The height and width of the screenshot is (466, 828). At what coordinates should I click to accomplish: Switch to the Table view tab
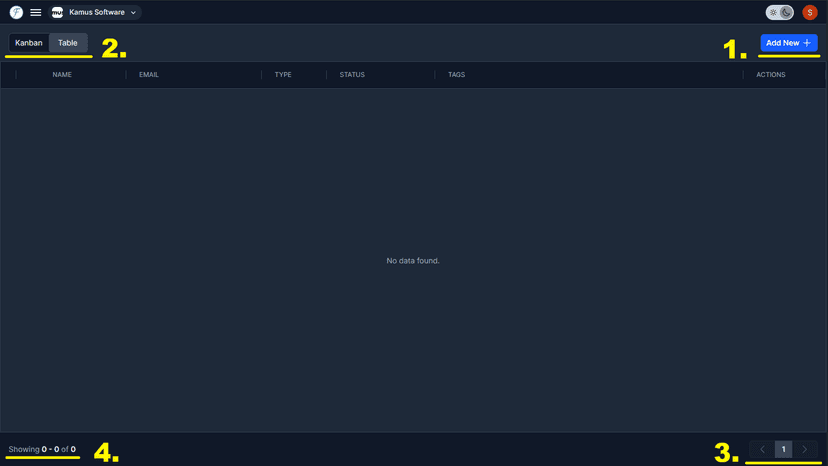[68, 43]
